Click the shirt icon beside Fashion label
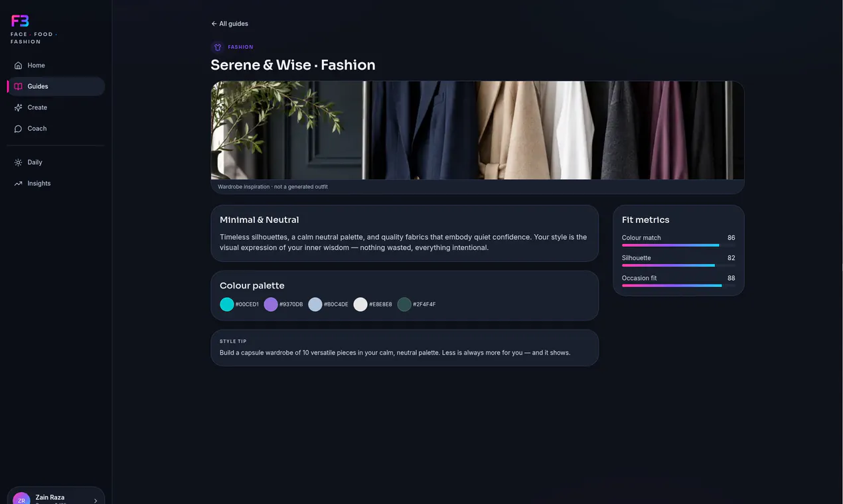The image size is (843, 504). [x=217, y=47]
